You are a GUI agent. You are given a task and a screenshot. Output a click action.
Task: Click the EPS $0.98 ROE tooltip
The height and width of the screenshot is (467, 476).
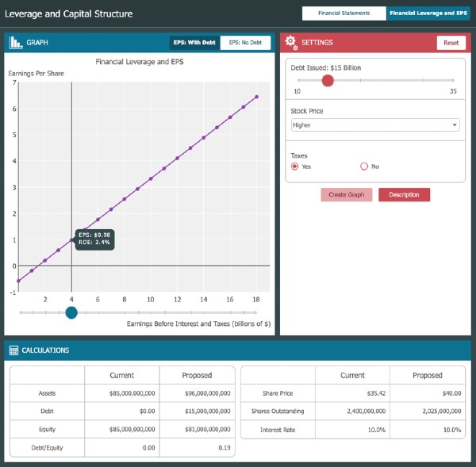coord(94,239)
